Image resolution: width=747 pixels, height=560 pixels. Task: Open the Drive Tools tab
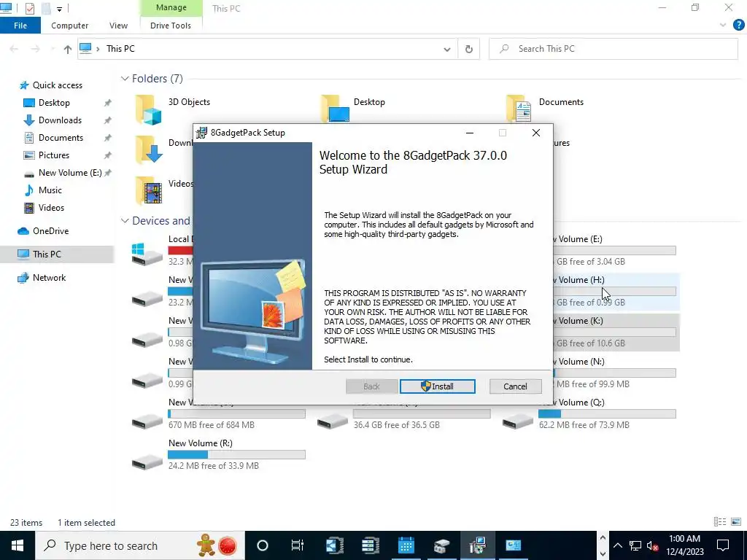point(171,26)
